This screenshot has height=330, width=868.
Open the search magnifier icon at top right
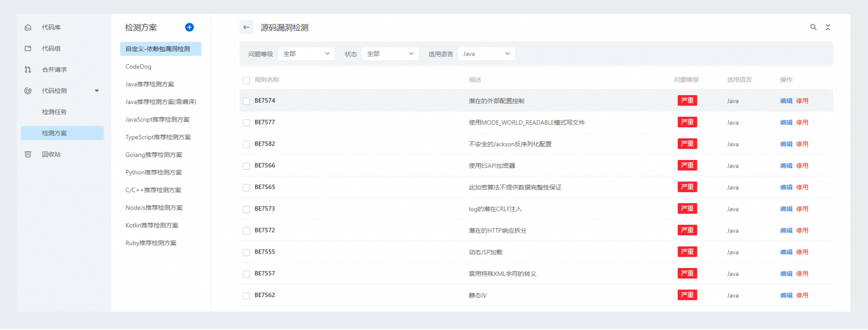814,27
